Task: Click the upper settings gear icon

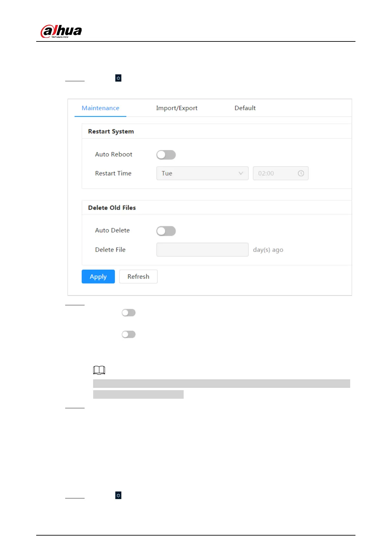Action: point(118,78)
